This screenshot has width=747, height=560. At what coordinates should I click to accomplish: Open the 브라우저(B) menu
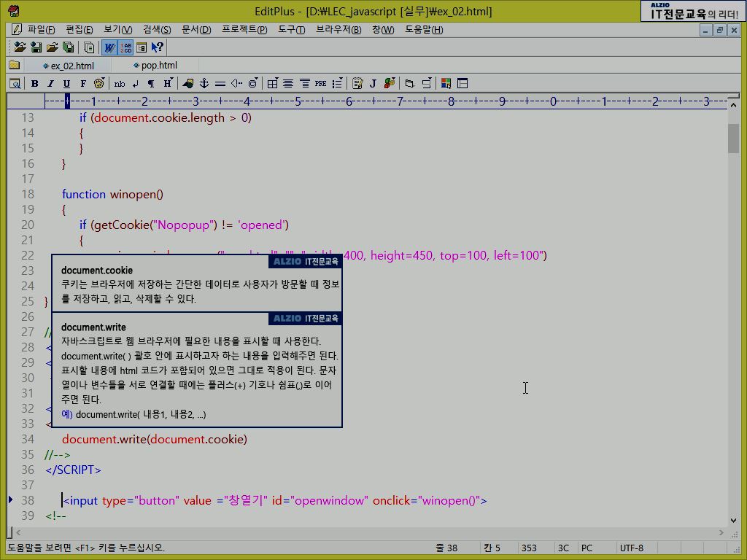(338, 29)
